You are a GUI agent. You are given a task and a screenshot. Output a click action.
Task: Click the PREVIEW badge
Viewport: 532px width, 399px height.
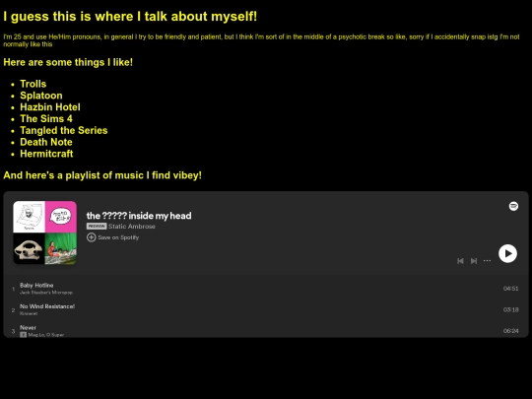coord(97,227)
